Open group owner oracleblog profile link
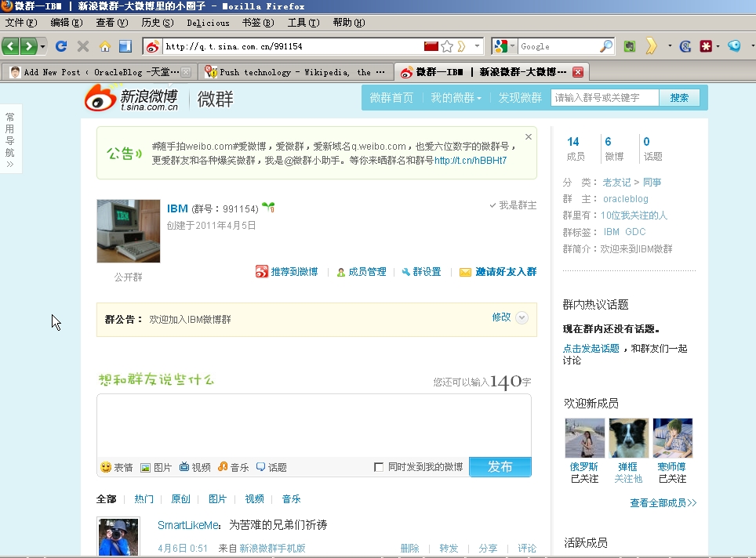This screenshot has width=756, height=558. 625,199
